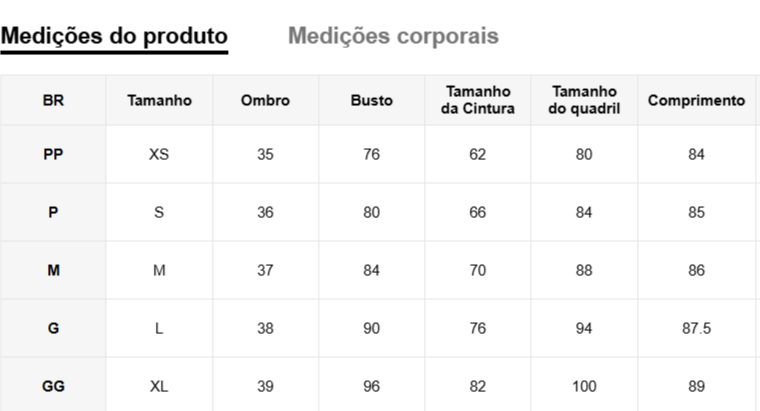Select the GG size row label

click(x=53, y=386)
